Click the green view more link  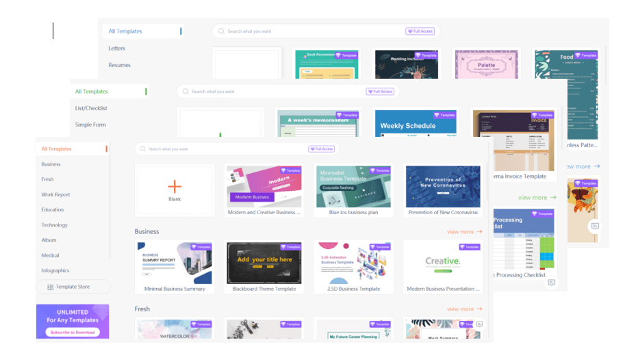537,198
